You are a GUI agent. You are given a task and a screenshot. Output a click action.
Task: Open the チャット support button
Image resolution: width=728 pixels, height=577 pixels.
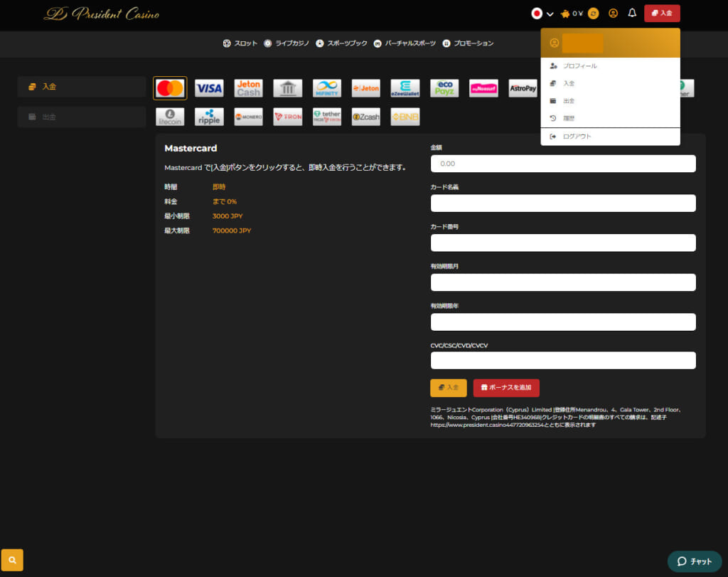click(x=694, y=561)
